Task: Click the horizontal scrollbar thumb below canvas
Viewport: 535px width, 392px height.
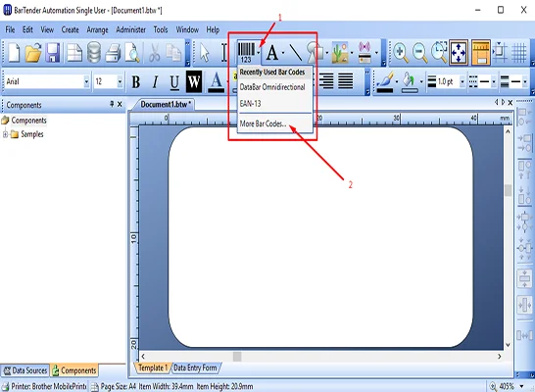Action: tap(237, 357)
